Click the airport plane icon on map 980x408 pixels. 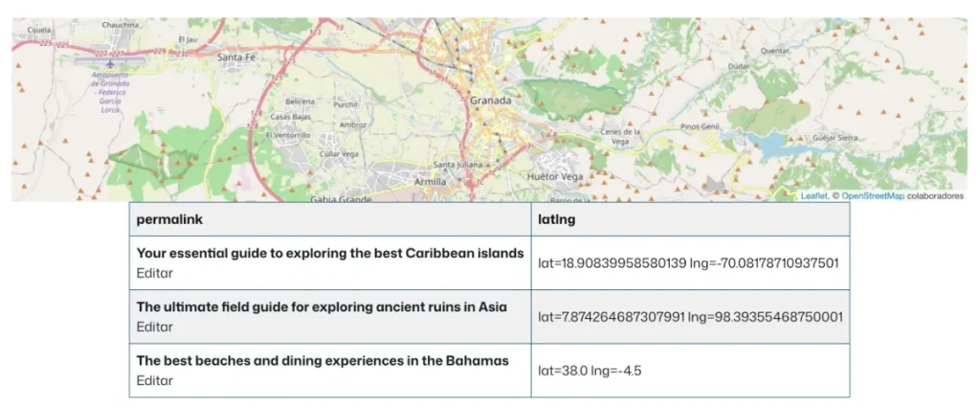pyautogui.click(x=111, y=64)
